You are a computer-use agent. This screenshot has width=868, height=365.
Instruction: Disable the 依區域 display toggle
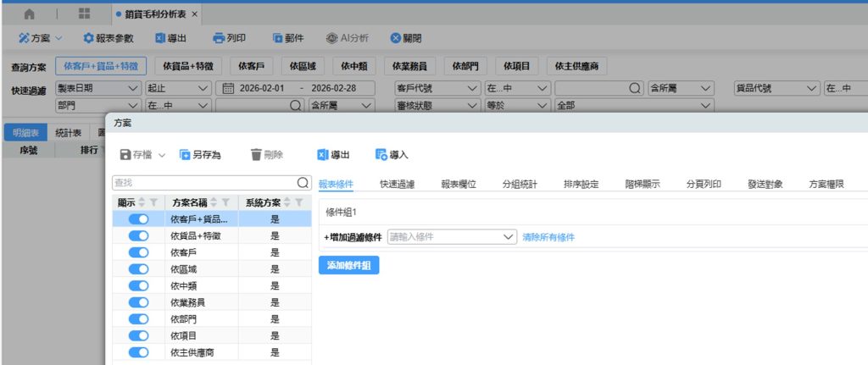[138, 269]
